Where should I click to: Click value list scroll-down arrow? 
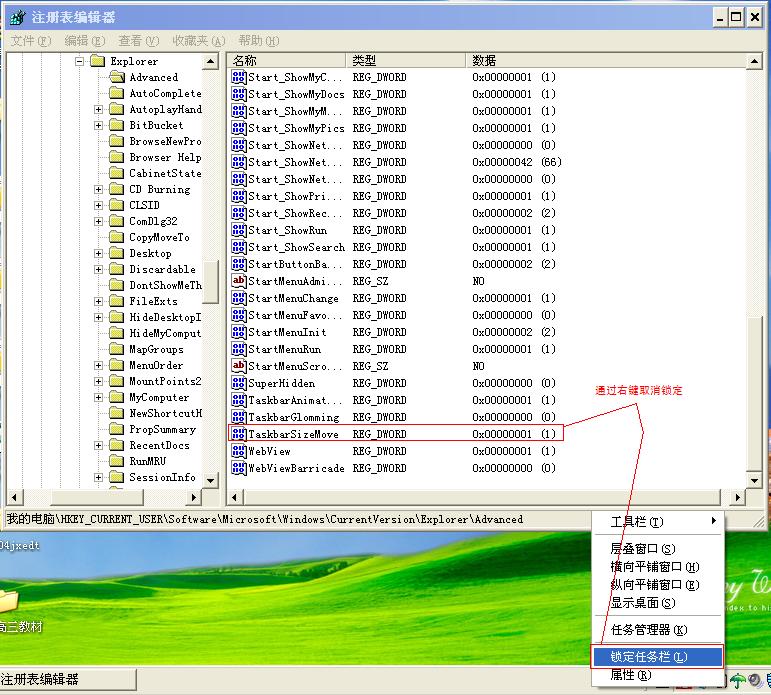pos(754,480)
